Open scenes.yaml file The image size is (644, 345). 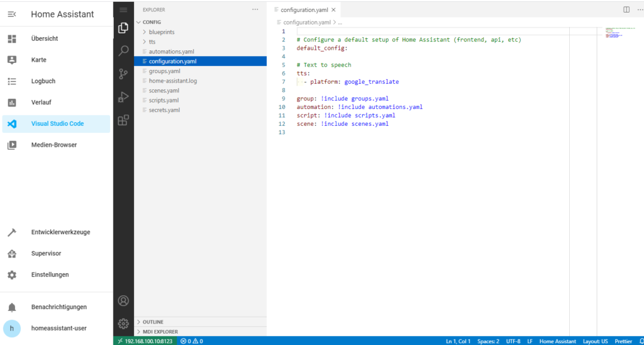point(200,91)
